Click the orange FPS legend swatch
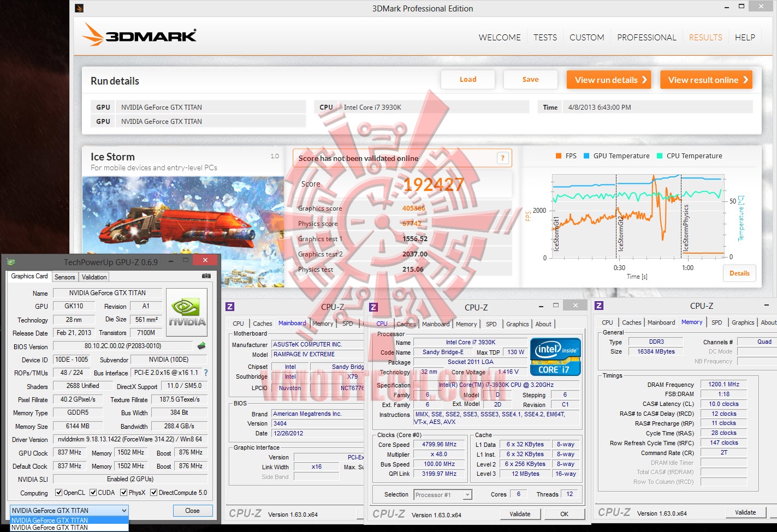The height and width of the screenshot is (532, 777). [x=559, y=156]
